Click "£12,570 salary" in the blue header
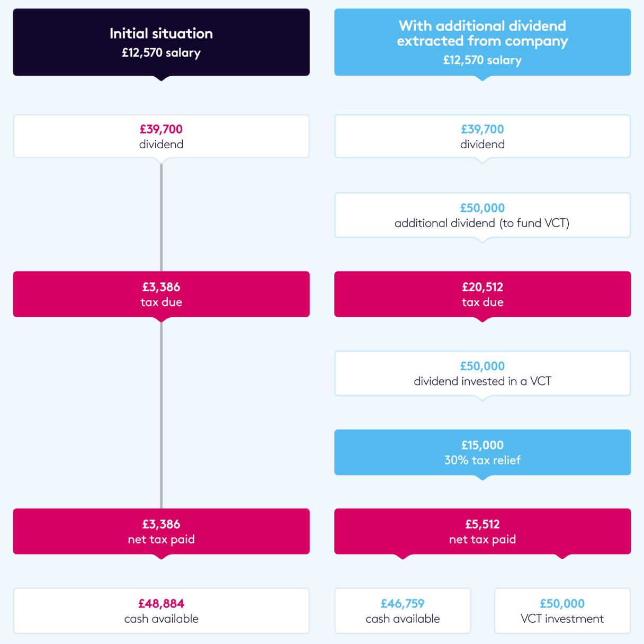The width and height of the screenshot is (644, 644). (x=482, y=60)
